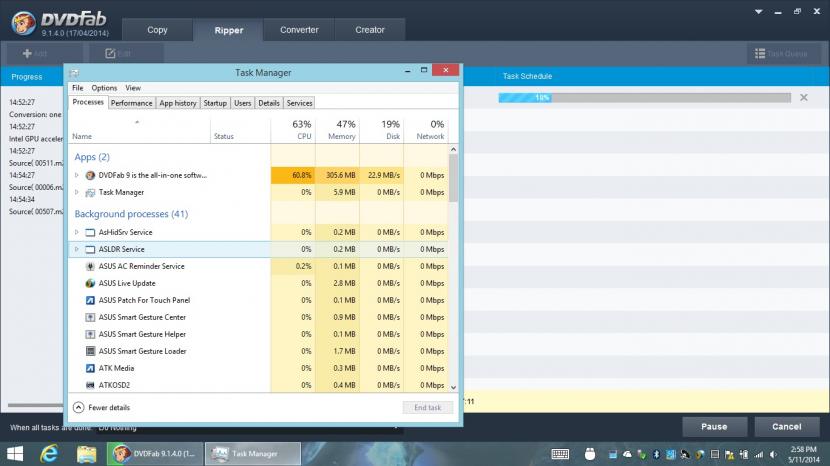Click the ASUS Smart Gesture Center icon
Screen dimensions: 830x466
click(90, 317)
